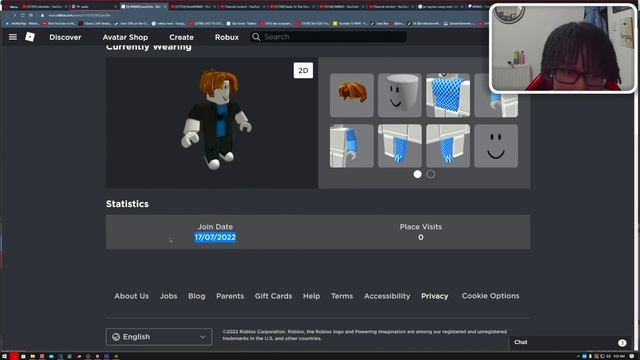This screenshot has height=360, width=640.
Task: Click the Roblox logo home icon
Action: click(x=30, y=37)
